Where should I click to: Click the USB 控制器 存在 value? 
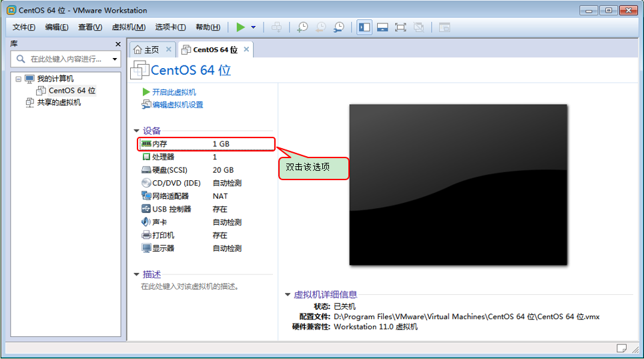pos(220,209)
